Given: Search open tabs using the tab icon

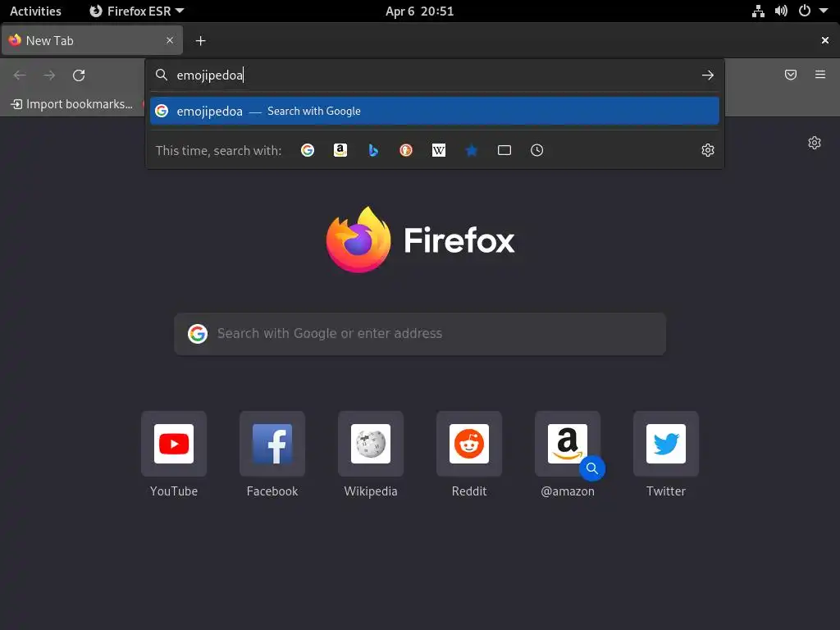Looking at the screenshot, I should click(504, 151).
